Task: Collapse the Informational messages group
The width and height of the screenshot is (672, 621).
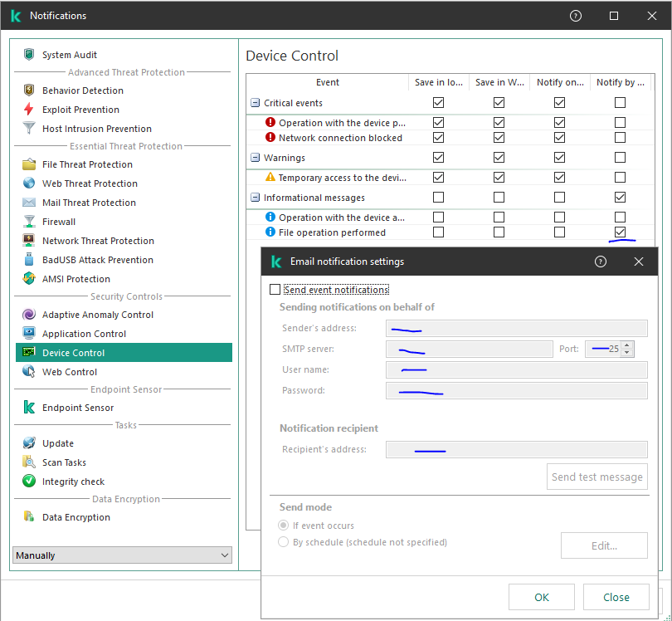Action: tap(256, 198)
